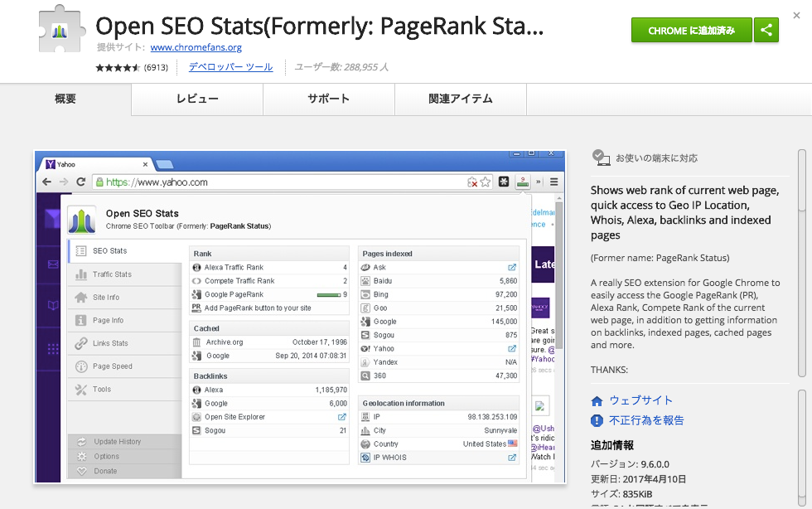Open the Ask external link icon

click(x=512, y=268)
